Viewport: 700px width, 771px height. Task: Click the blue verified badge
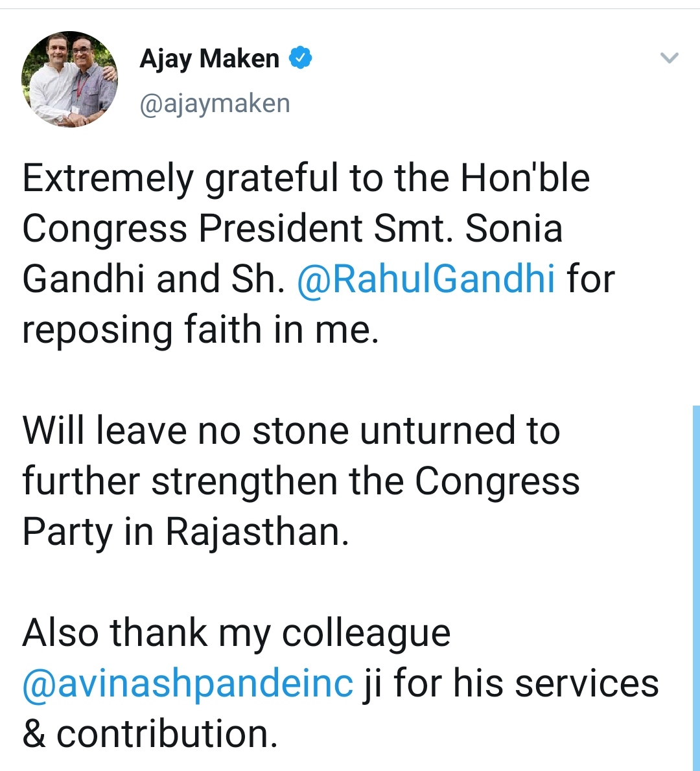click(x=300, y=58)
